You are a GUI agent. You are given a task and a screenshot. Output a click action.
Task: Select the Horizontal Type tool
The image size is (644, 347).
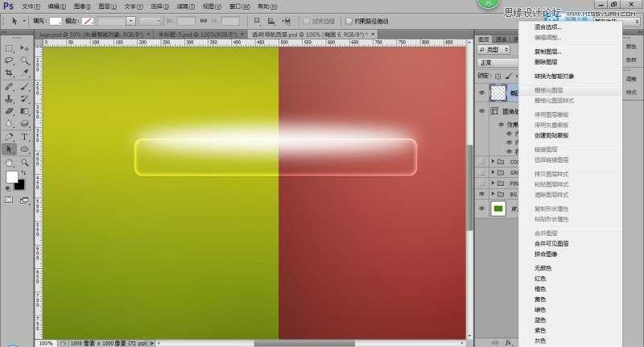25,135
